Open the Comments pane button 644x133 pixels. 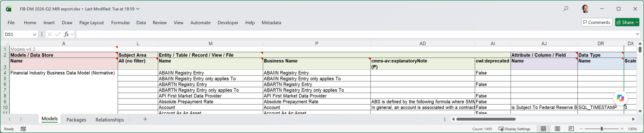click(597, 22)
